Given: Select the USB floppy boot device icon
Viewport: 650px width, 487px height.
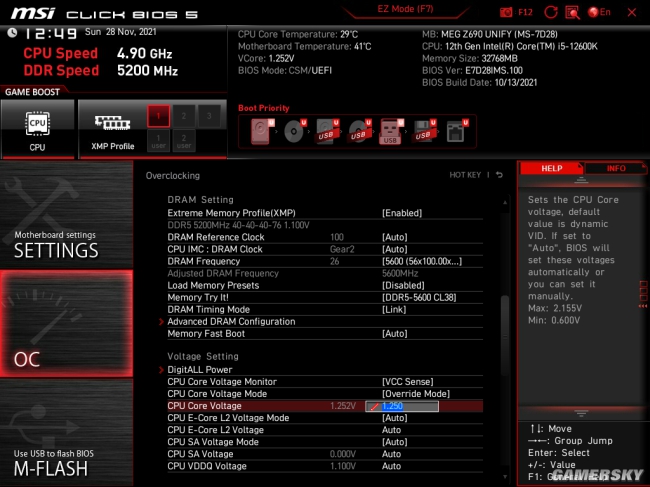Looking at the screenshot, I should (x=424, y=131).
